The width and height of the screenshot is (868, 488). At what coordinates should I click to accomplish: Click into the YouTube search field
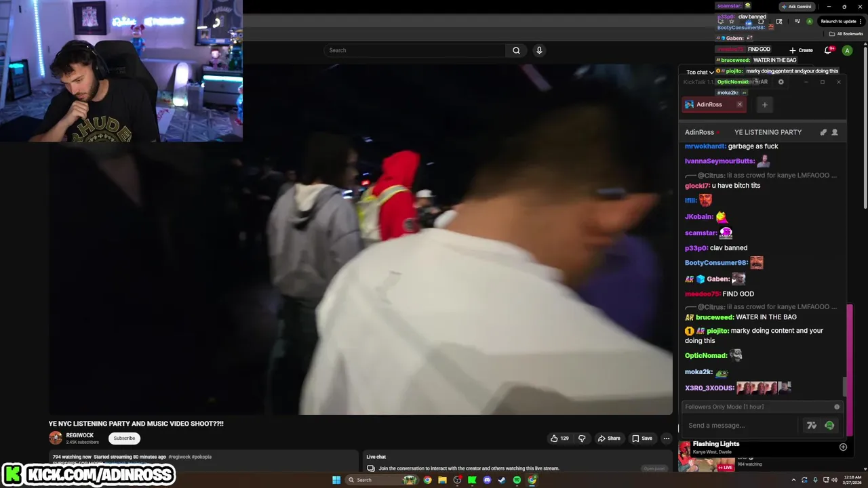click(415, 50)
